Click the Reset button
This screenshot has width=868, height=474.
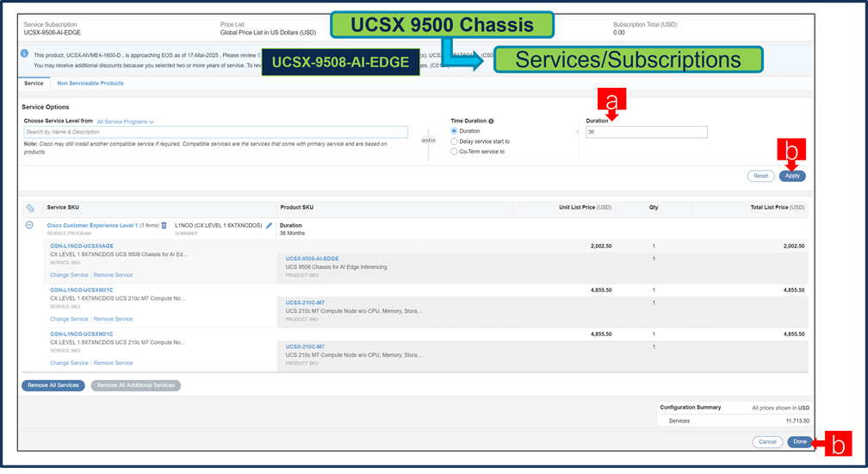[760, 176]
